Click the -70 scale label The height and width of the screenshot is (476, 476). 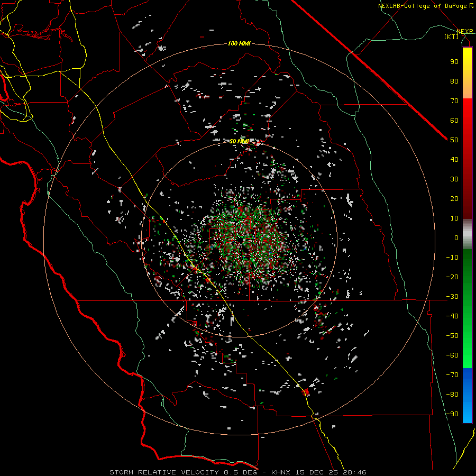pos(452,374)
